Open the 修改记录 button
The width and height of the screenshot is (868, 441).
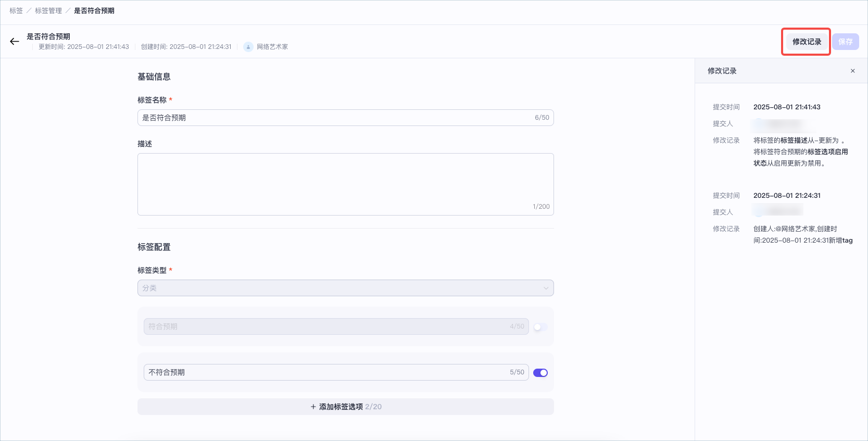(x=807, y=42)
